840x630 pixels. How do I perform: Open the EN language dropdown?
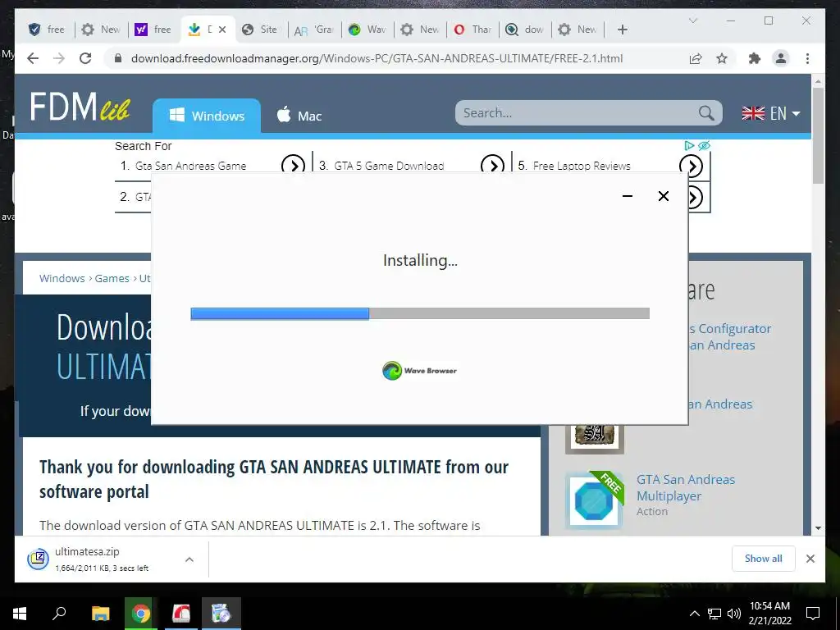click(x=771, y=113)
